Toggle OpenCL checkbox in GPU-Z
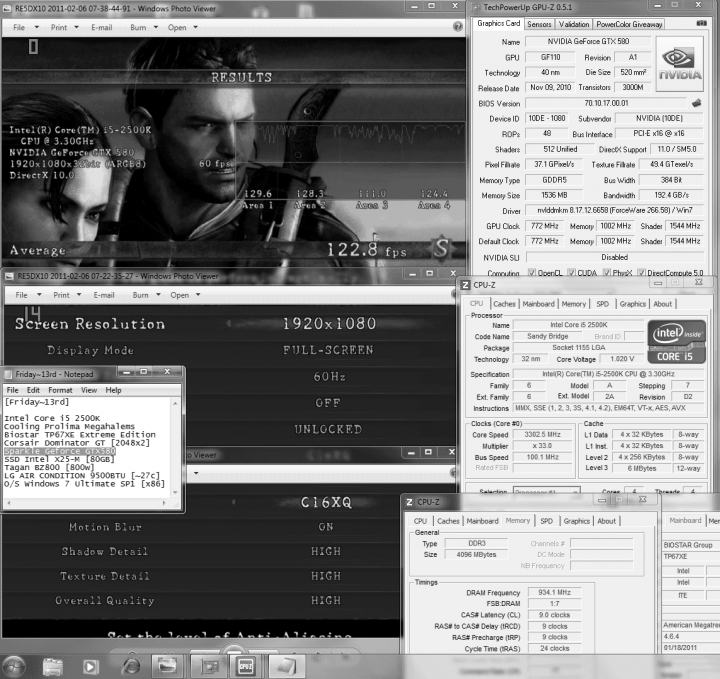The image size is (720, 679). (x=532, y=273)
